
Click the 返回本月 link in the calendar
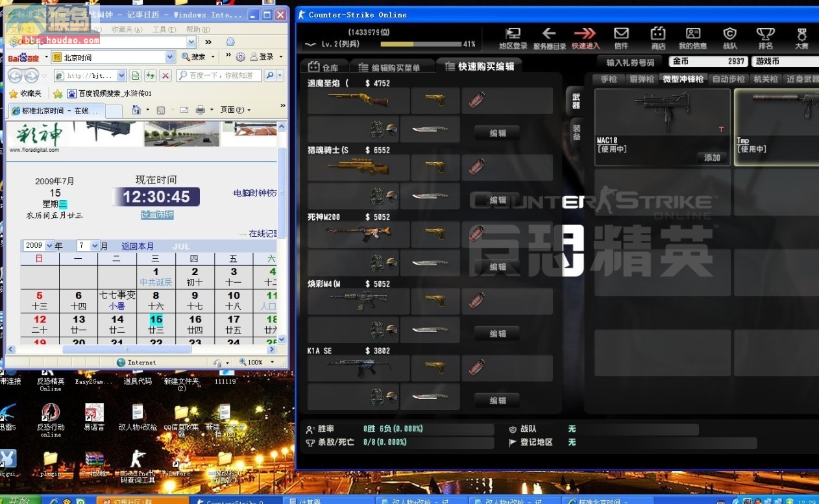point(138,246)
